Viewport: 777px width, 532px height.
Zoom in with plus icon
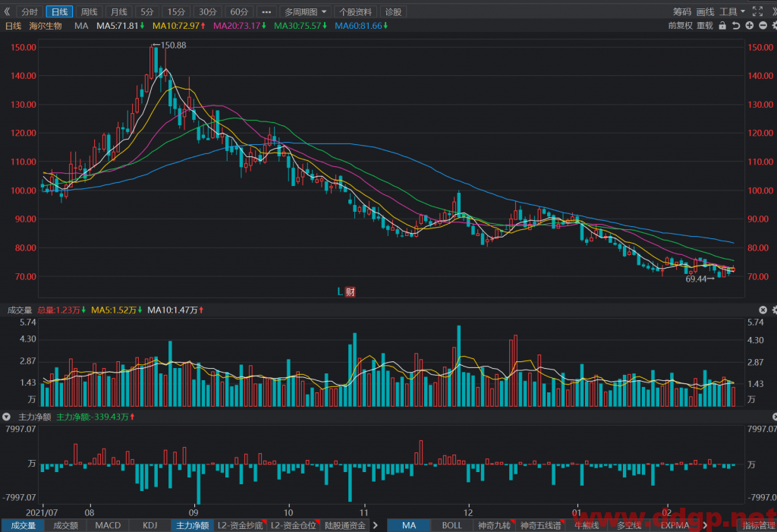pyautogui.click(x=749, y=25)
